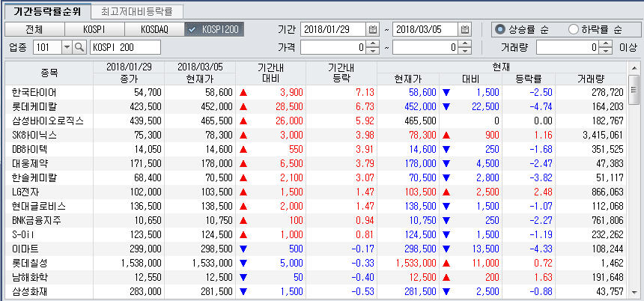The height and width of the screenshot is (301, 644).
Task: Click LG전자 daily change rate 2.48
Action: 543,192
